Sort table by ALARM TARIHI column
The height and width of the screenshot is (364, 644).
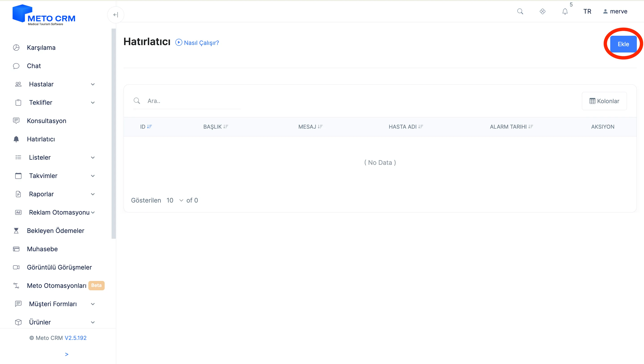(511, 127)
